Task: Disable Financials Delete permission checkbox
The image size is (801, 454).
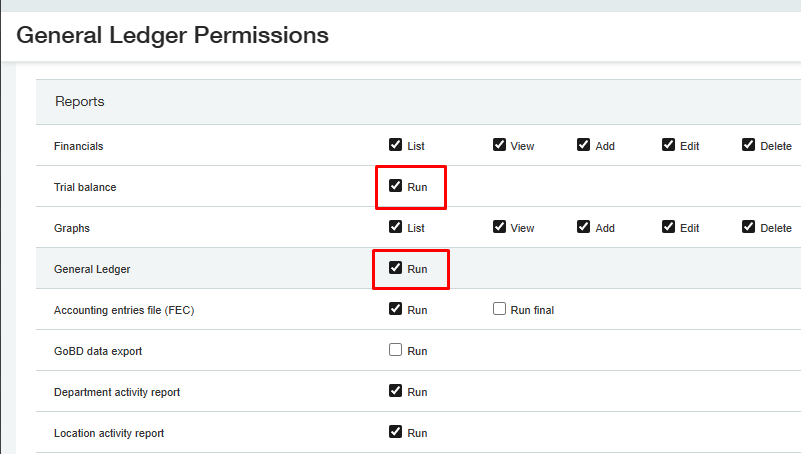Action: click(748, 145)
